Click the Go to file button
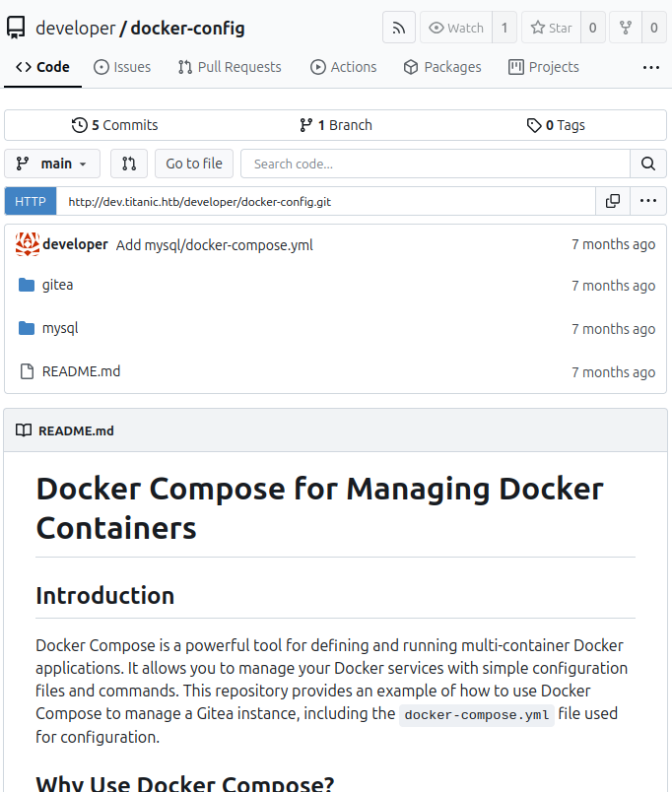Screen dimensions: 672x792 coord(193,164)
